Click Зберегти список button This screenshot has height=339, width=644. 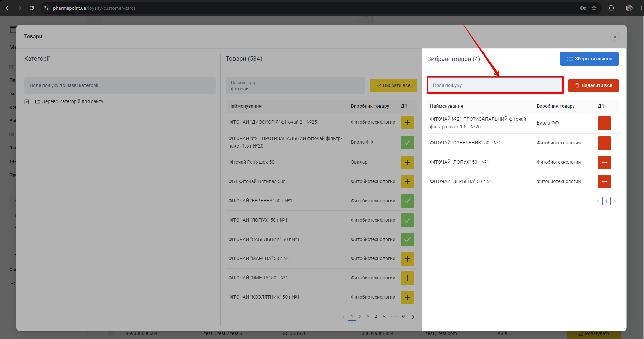coord(589,59)
